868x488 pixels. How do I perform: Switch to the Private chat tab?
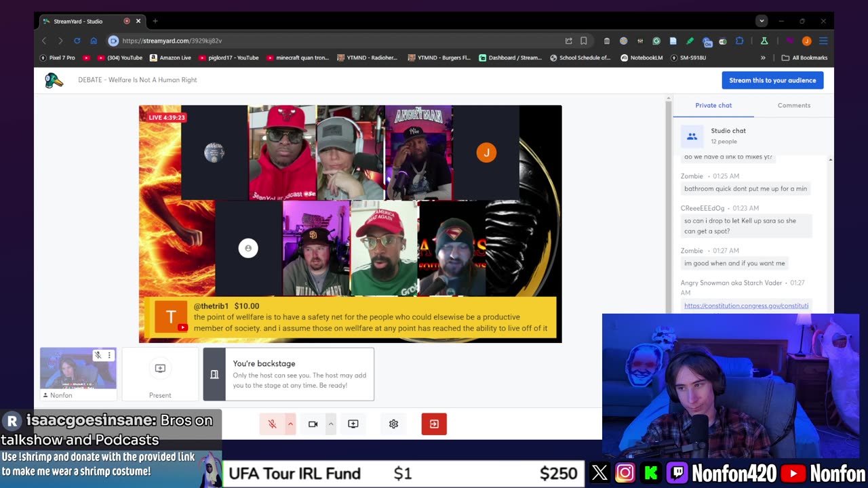[x=713, y=105]
